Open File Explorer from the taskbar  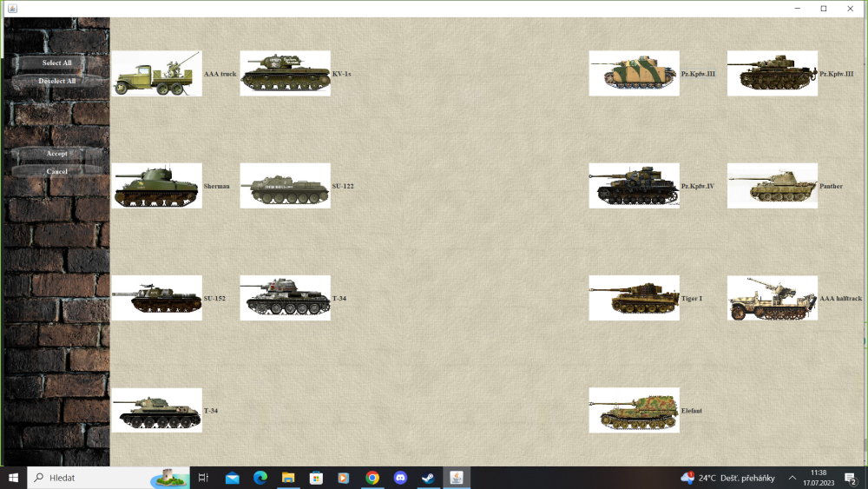tap(288, 478)
